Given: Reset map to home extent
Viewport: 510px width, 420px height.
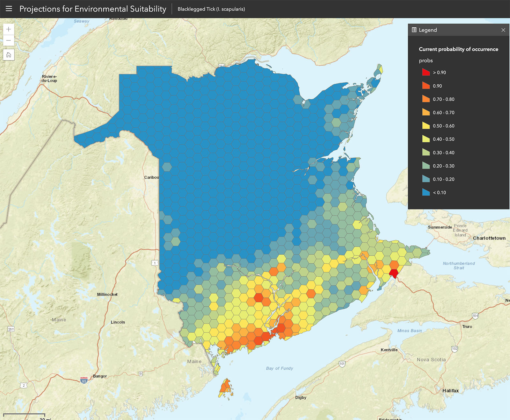Looking at the screenshot, I should point(9,55).
